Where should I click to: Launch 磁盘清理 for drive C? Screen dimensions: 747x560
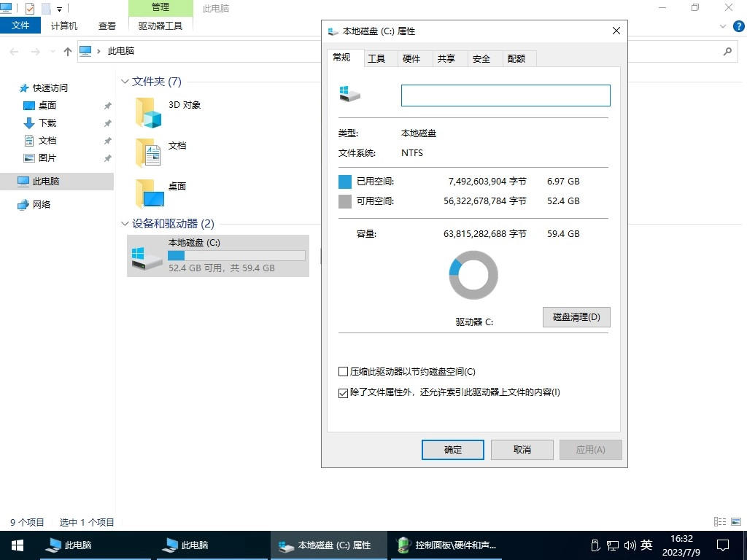(x=576, y=316)
